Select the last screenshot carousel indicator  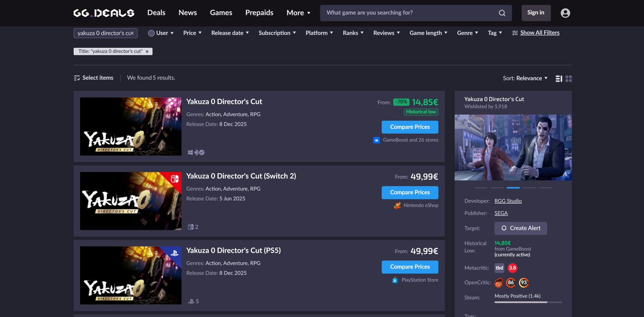coord(546,188)
